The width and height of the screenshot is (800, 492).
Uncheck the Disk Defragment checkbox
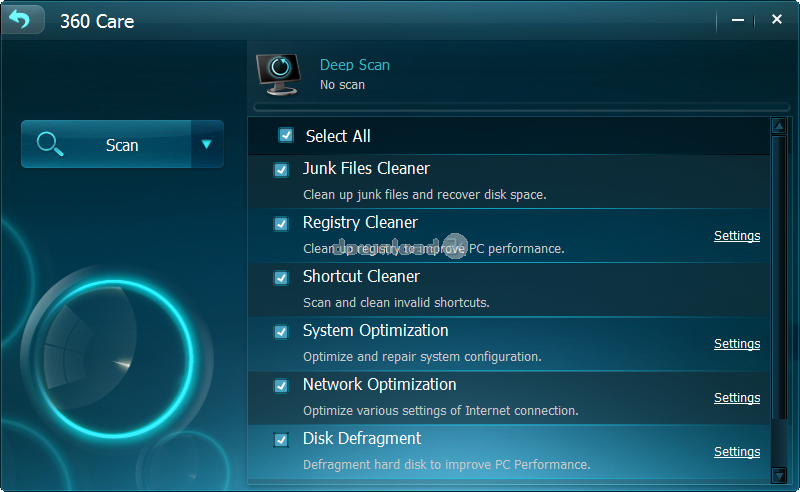(x=281, y=440)
